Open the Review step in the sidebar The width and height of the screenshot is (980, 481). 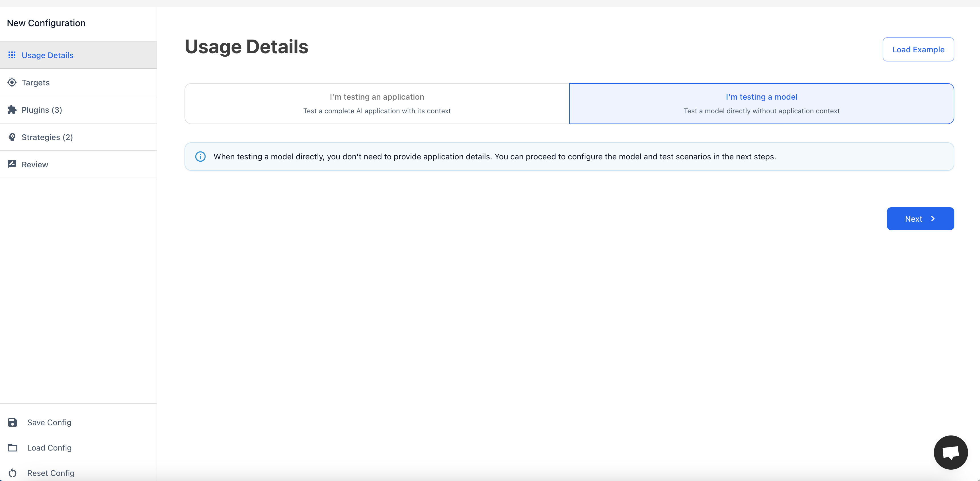point(35,165)
